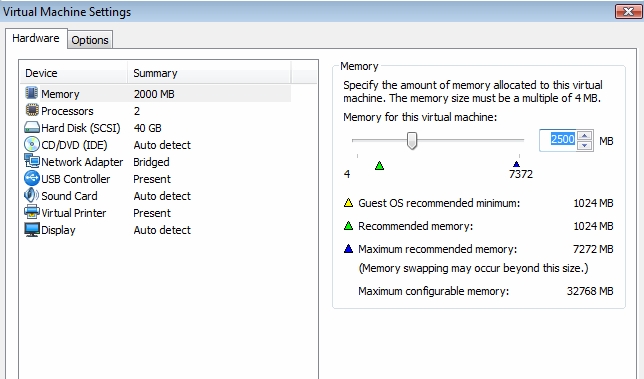Select the Display row label
The width and height of the screenshot is (644, 379).
58,230
